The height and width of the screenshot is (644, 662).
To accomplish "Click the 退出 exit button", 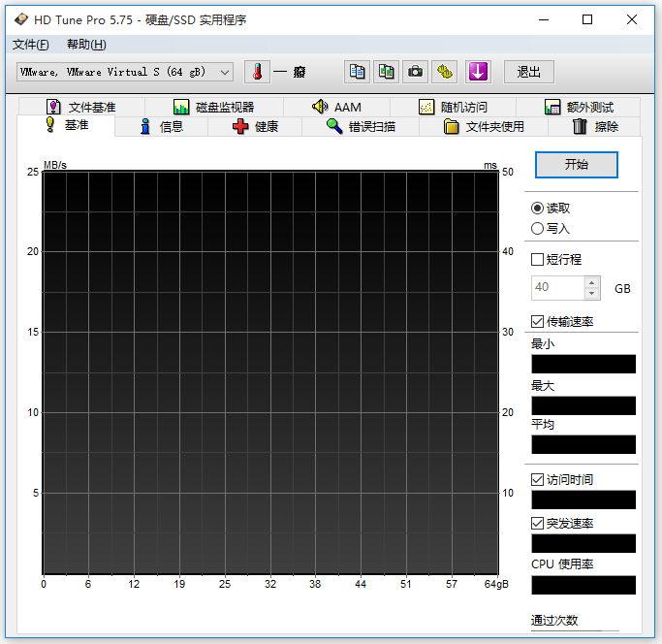I will 529,72.
